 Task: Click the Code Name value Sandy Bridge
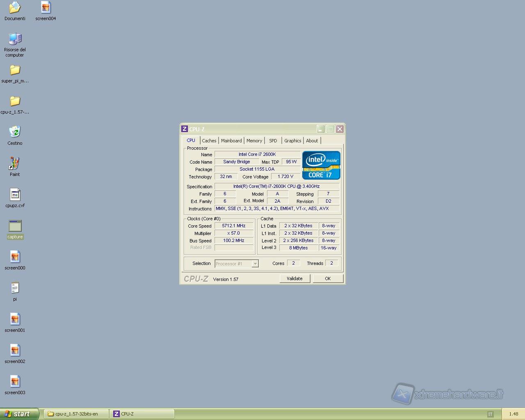[x=236, y=162]
